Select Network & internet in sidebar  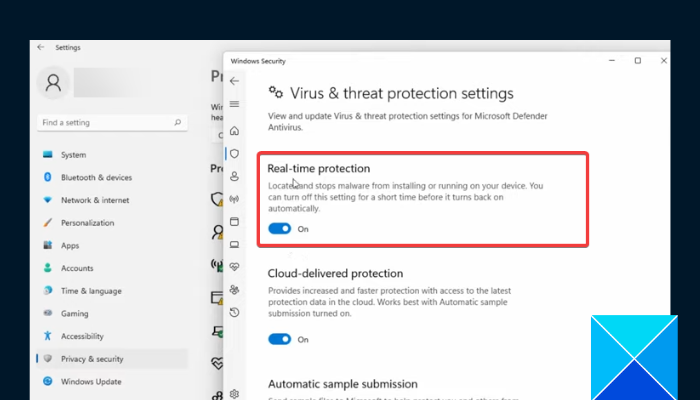pyautogui.click(x=96, y=200)
